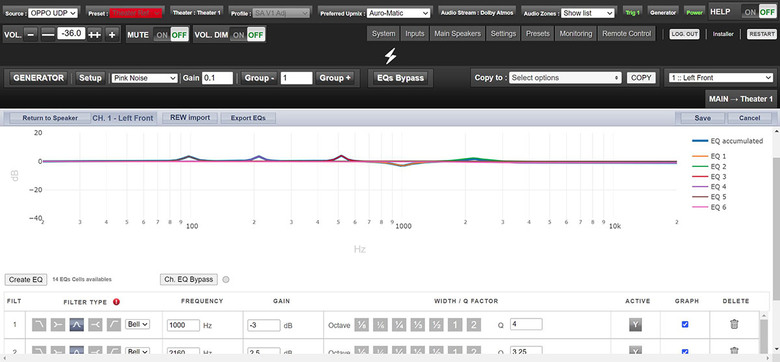
Task: Click the Generator indicator in top bar
Action: coord(664,13)
